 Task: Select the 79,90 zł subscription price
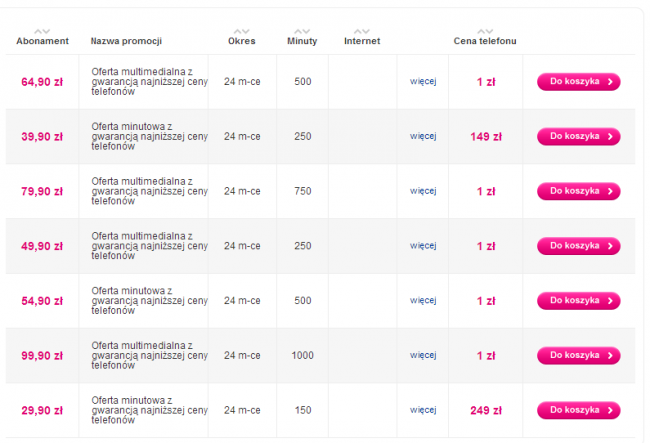tap(42, 191)
